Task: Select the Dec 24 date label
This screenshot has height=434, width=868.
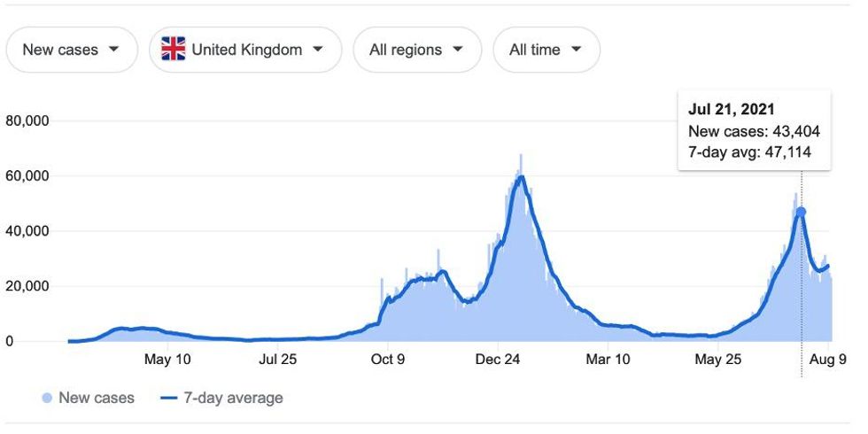Action: tap(498, 360)
